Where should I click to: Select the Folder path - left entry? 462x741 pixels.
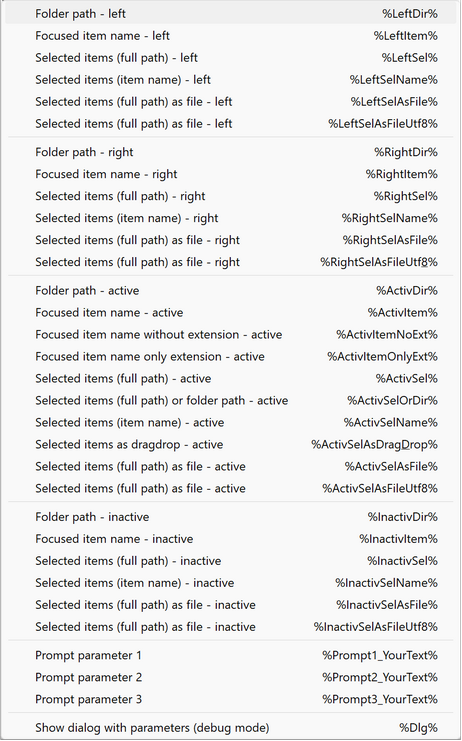tap(231, 14)
